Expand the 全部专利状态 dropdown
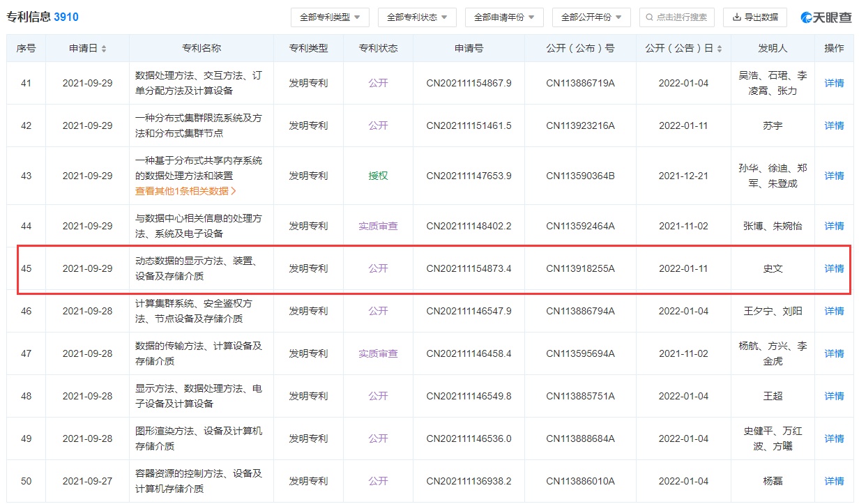This screenshot has width=859, height=504. tap(417, 17)
